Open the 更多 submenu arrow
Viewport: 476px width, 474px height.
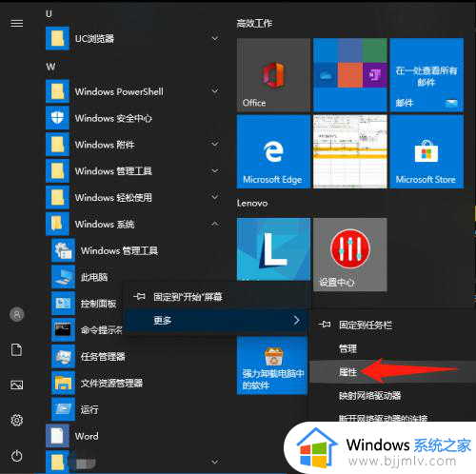[296, 320]
